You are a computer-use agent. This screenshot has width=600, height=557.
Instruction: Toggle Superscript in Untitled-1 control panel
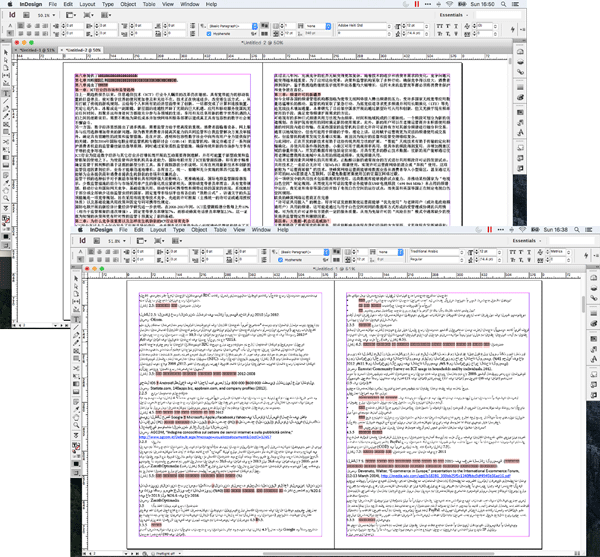tap(521, 252)
